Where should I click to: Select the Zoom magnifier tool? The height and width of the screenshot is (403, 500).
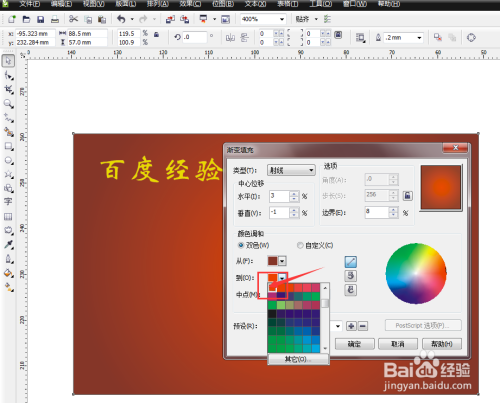click(x=8, y=104)
